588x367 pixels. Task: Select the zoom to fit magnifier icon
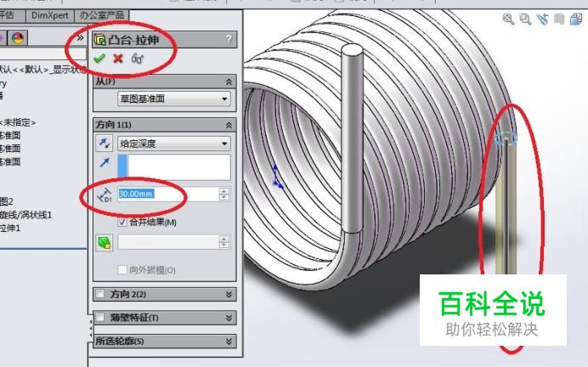(508, 19)
